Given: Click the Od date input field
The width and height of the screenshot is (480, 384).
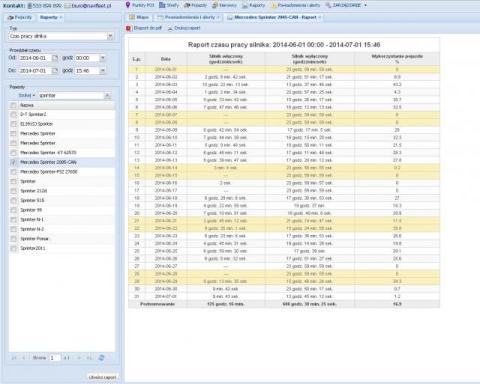Looking at the screenshot, I should pos(34,58).
